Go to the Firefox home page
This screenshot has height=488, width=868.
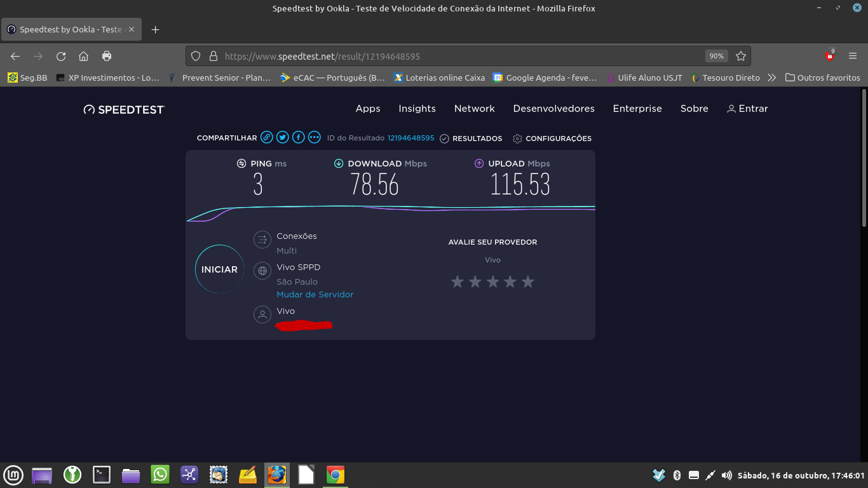pos(83,56)
